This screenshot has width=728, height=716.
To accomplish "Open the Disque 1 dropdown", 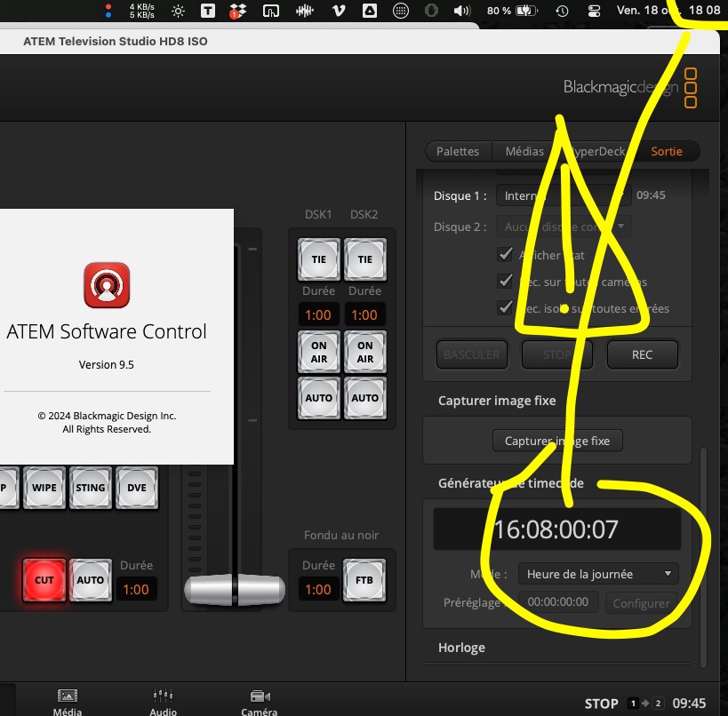I will [564, 195].
